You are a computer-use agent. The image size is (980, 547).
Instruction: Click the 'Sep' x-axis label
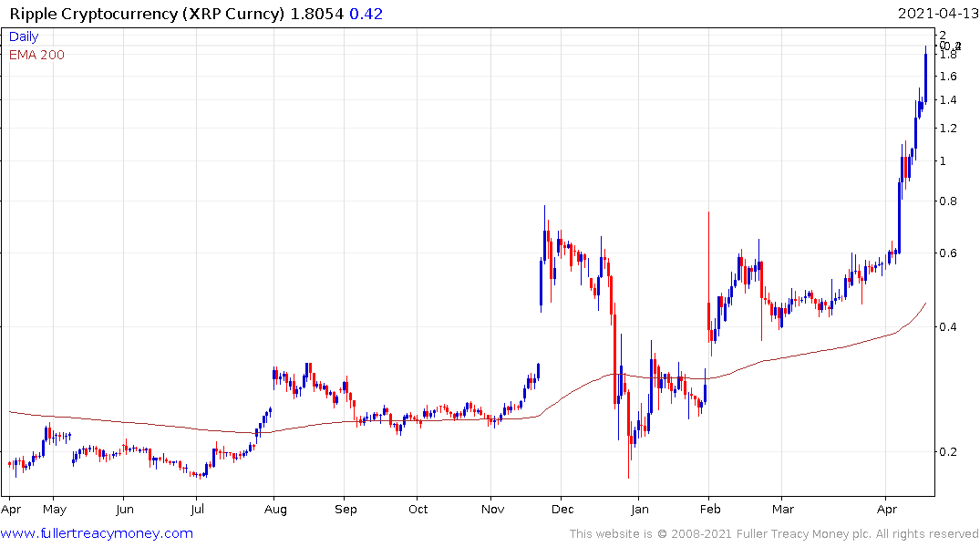tap(346, 510)
